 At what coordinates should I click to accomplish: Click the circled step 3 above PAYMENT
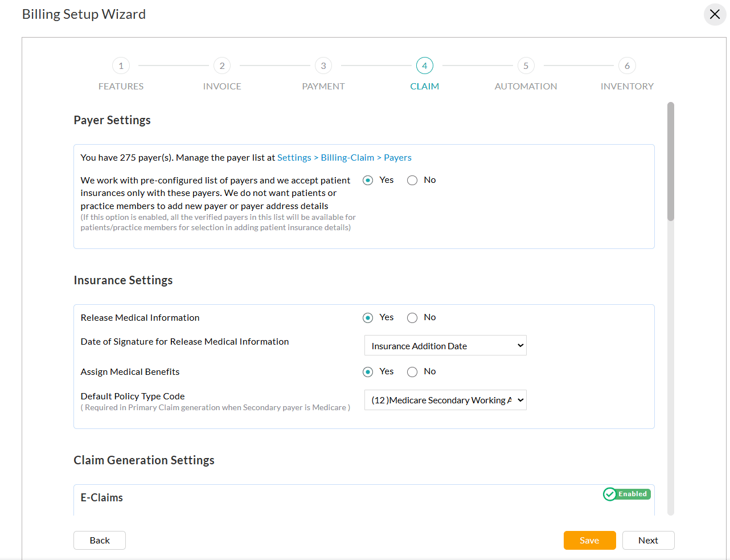pos(323,65)
